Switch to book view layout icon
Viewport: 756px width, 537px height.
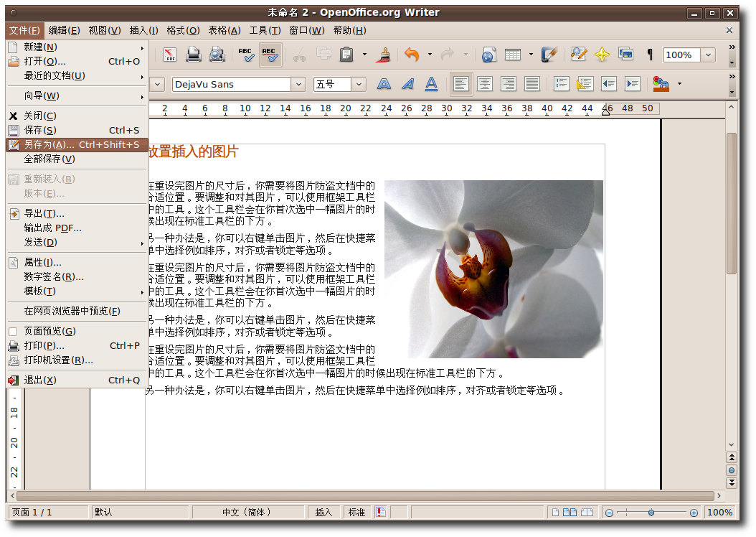(x=587, y=513)
